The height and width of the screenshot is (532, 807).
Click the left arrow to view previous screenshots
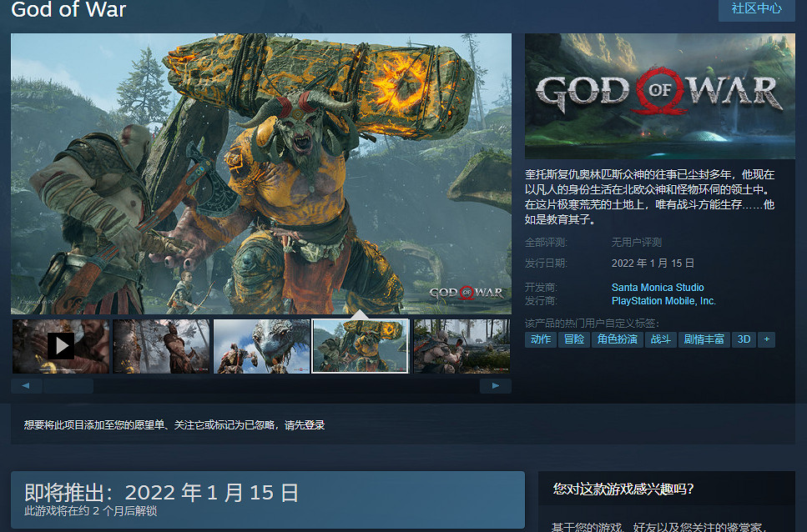26,385
